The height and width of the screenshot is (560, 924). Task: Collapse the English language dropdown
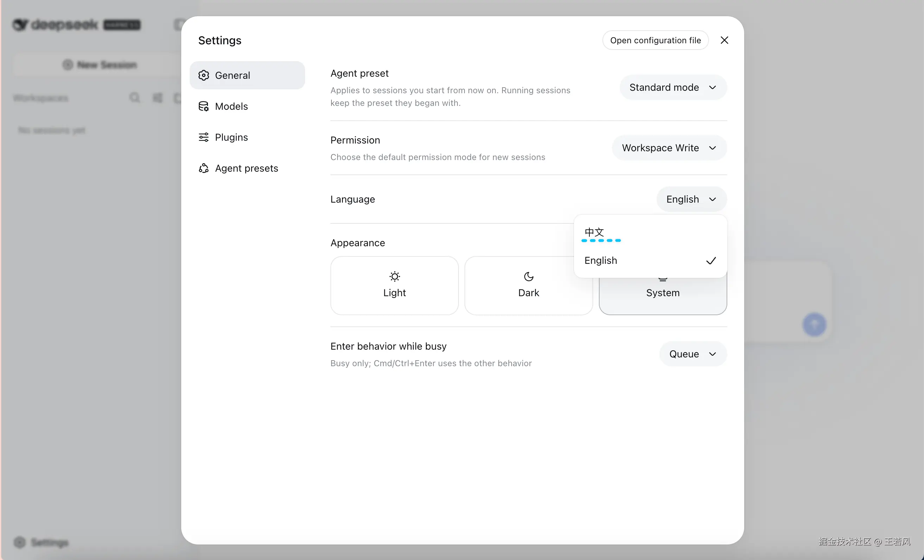(x=691, y=199)
